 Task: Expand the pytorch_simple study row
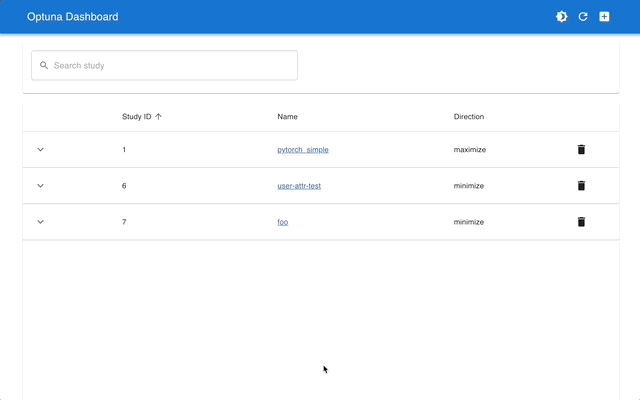(41, 150)
